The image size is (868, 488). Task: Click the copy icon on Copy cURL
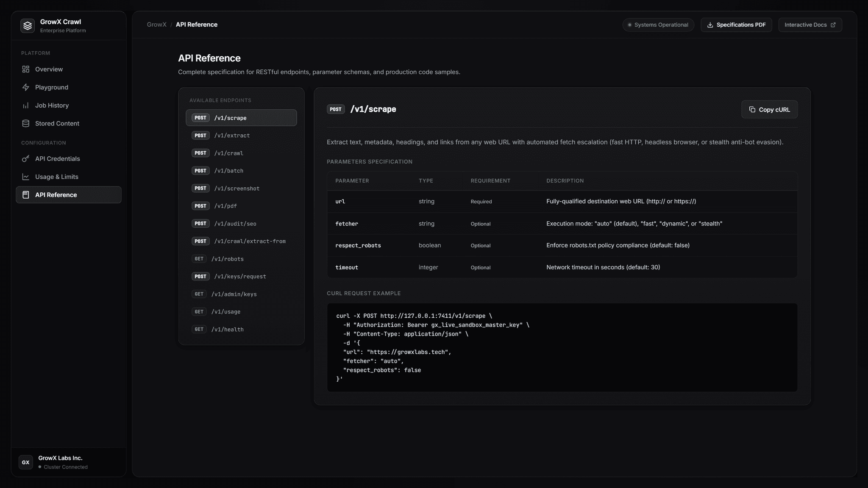click(752, 110)
